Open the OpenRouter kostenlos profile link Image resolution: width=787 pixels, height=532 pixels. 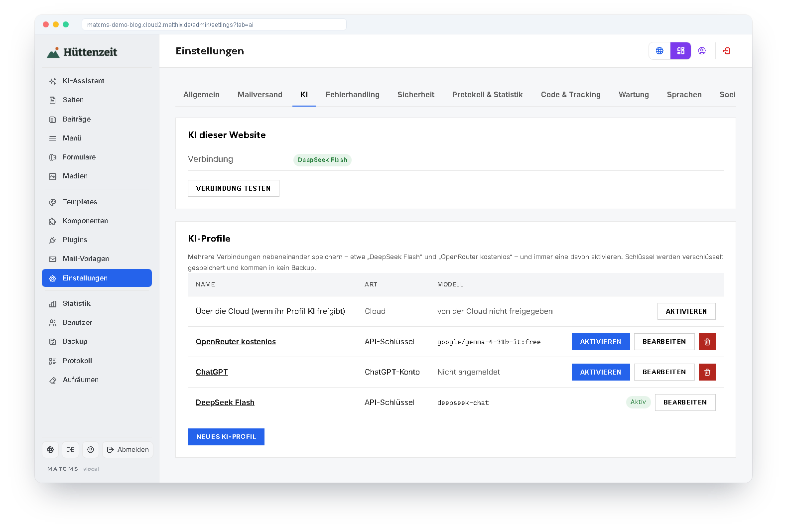click(236, 342)
